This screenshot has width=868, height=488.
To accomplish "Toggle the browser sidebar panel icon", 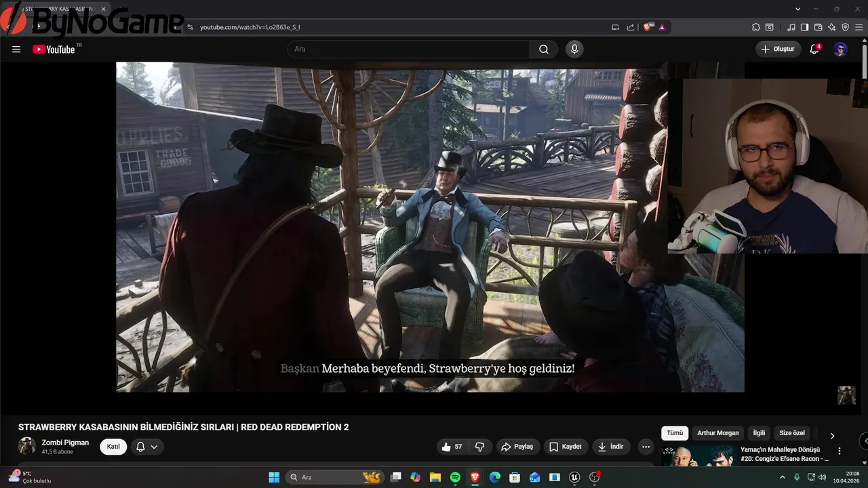I will coord(804,27).
